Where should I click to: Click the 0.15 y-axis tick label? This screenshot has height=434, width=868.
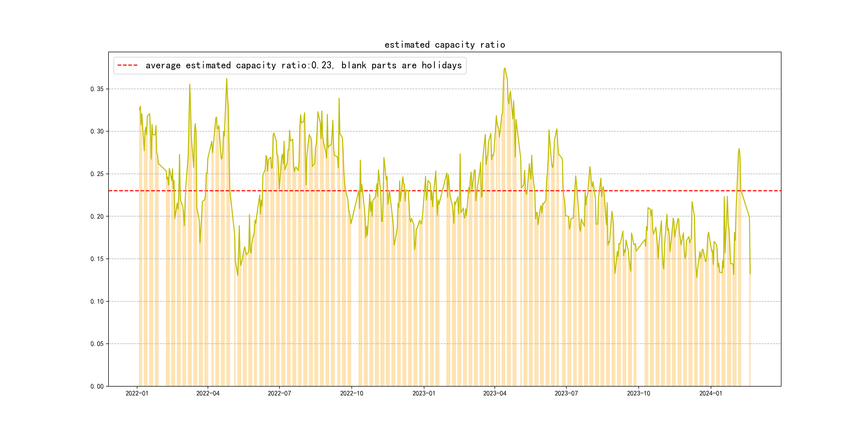[97, 259]
